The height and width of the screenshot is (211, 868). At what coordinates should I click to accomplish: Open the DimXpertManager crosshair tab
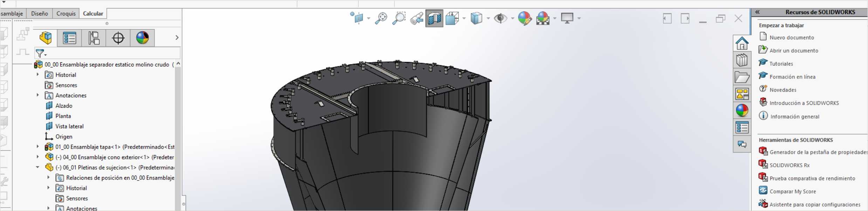[118, 38]
